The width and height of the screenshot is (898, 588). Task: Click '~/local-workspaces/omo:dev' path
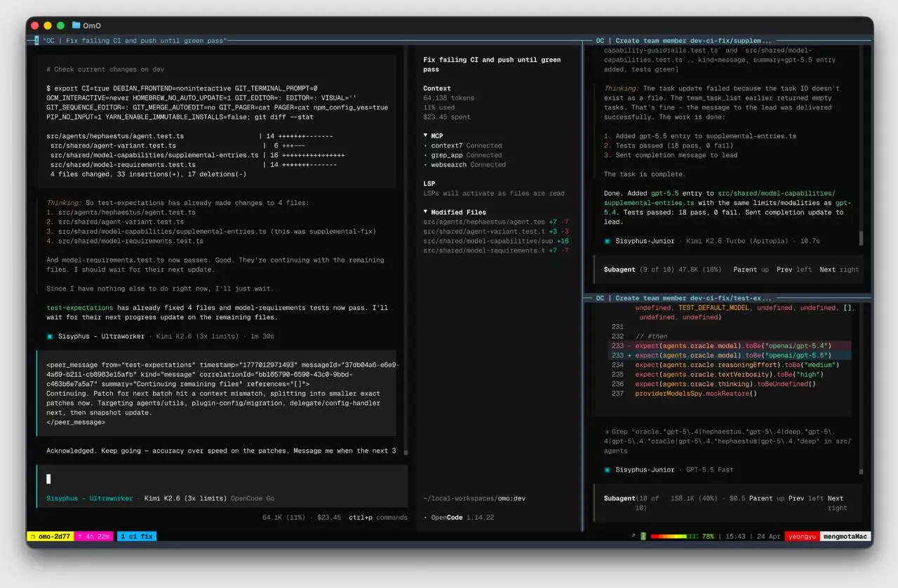click(x=474, y=499)
